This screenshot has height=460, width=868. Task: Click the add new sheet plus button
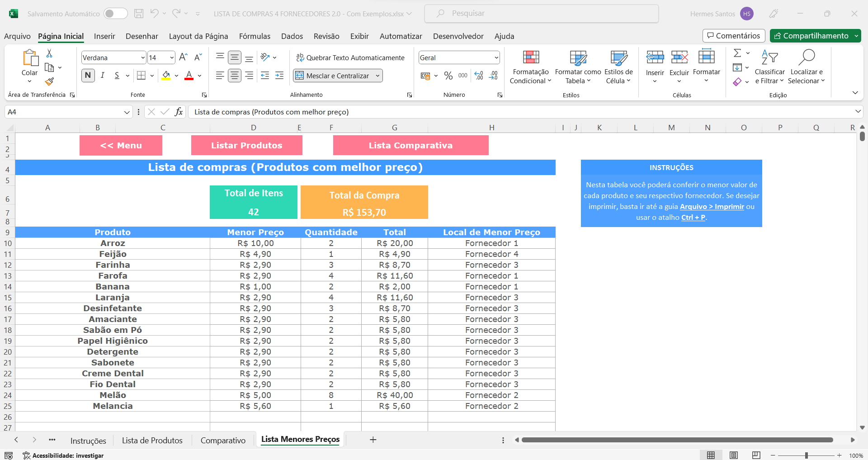coord(373,440)
